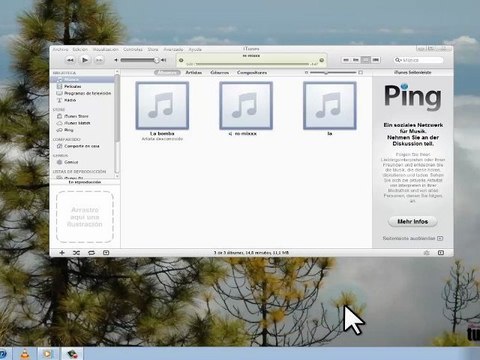
Task: Switch to album list view
Action: click(x=356, y=60)
